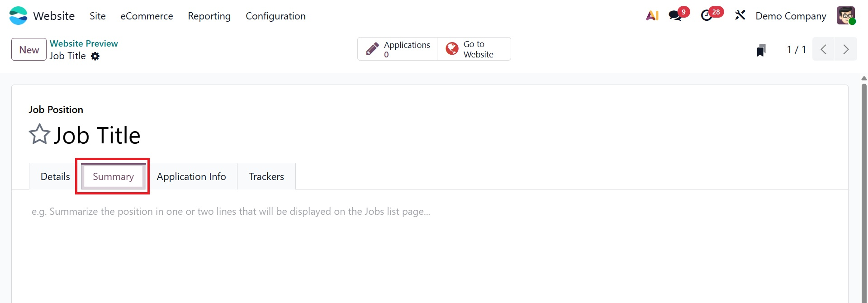Click the Odoo Website app logo
Image resolution: width=868 pixels, height=303 pixels.
pyautogui.click(x=18, y=16)
